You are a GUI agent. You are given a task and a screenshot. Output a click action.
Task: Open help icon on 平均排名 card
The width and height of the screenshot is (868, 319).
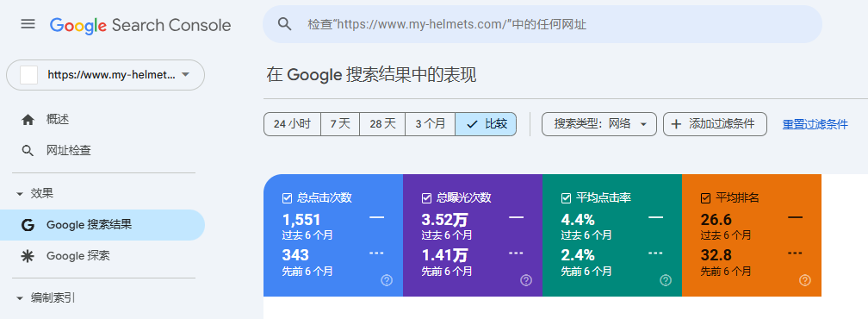coord(805,280)
